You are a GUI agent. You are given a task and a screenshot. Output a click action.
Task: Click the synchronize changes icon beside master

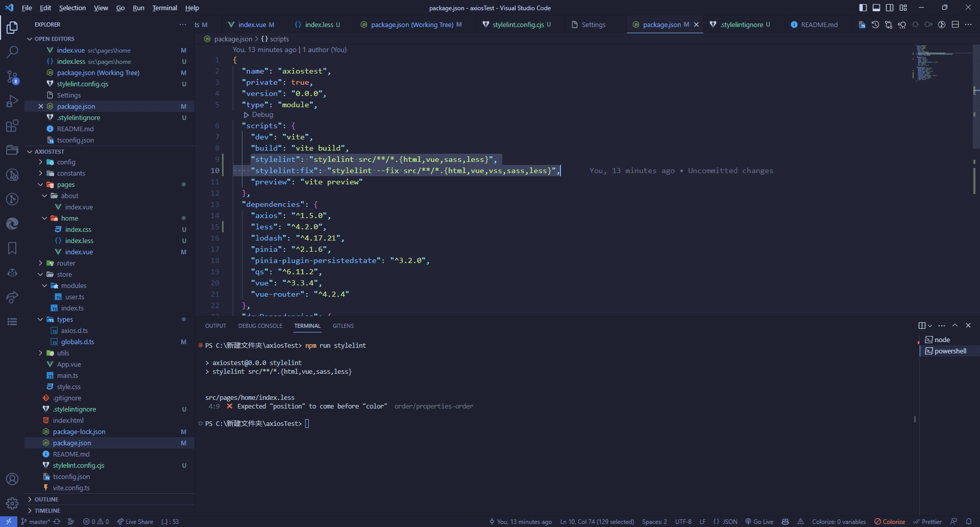click(x=57, y=521)
